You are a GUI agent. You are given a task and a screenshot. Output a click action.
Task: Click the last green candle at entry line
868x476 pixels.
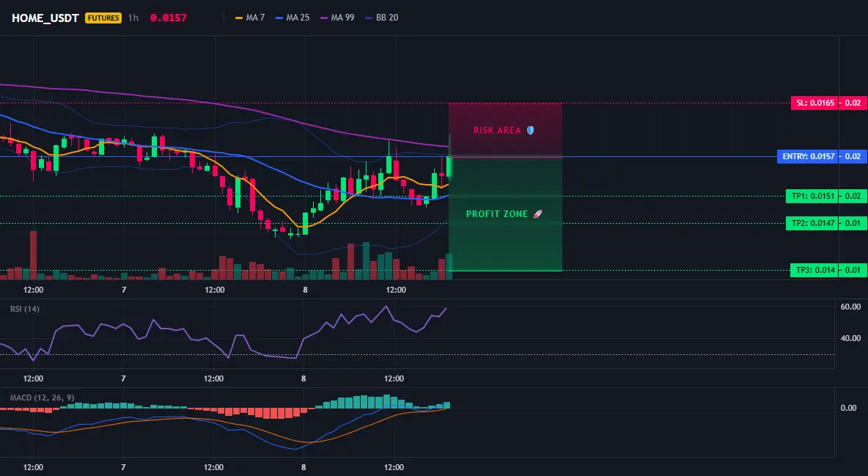click(449, 167)
